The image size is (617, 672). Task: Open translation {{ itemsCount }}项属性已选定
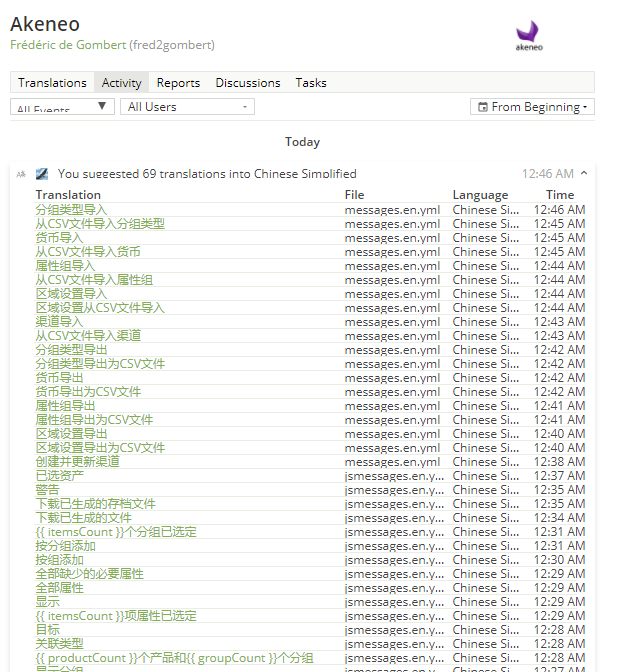tap(116, 616)
